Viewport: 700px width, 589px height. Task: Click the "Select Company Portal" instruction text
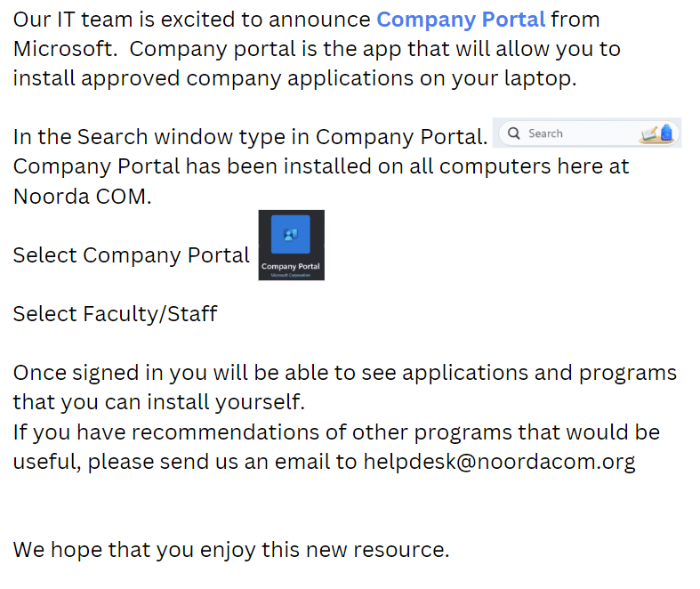131,255
